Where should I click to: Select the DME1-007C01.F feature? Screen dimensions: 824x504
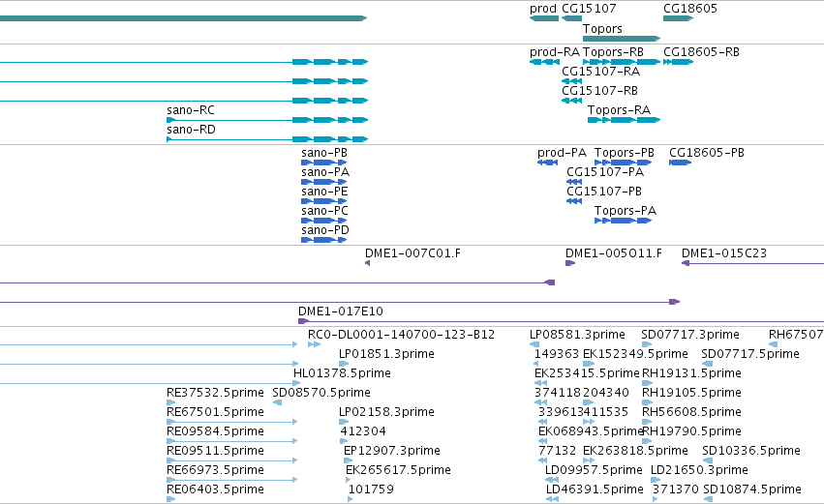(367, 263)
